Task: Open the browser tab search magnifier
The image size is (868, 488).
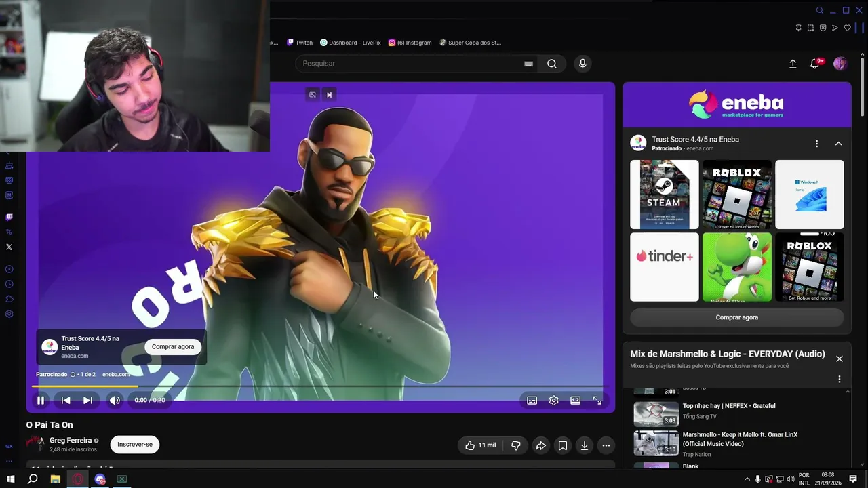Action: pos(820,10)
